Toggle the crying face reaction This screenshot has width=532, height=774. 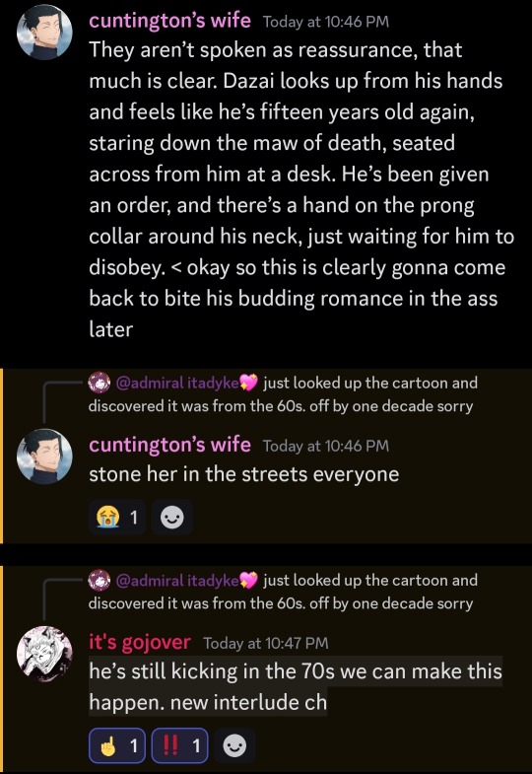(x=117, y=518)
